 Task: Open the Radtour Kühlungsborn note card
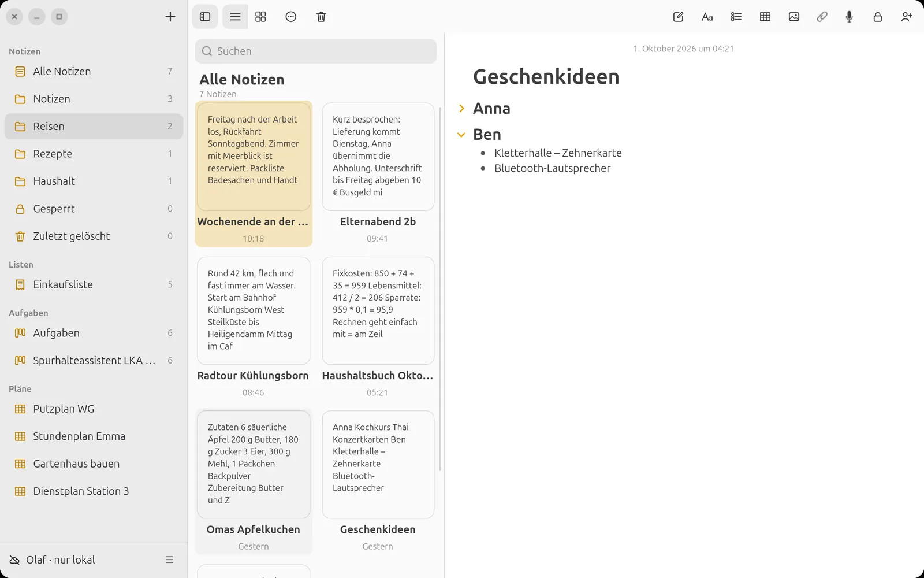click(253, 327)
